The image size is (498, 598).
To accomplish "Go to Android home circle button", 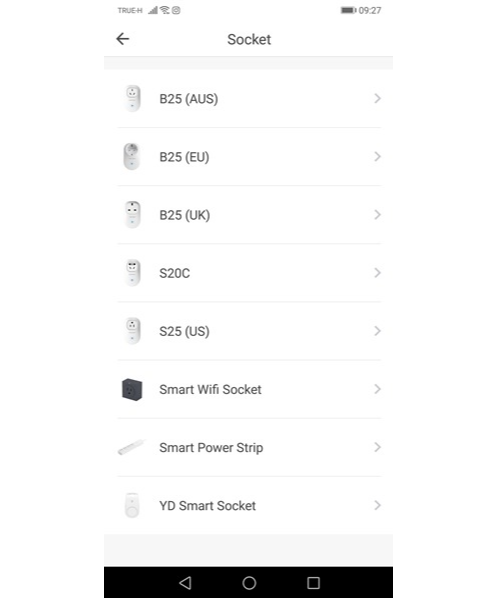I will click(249, 583).
